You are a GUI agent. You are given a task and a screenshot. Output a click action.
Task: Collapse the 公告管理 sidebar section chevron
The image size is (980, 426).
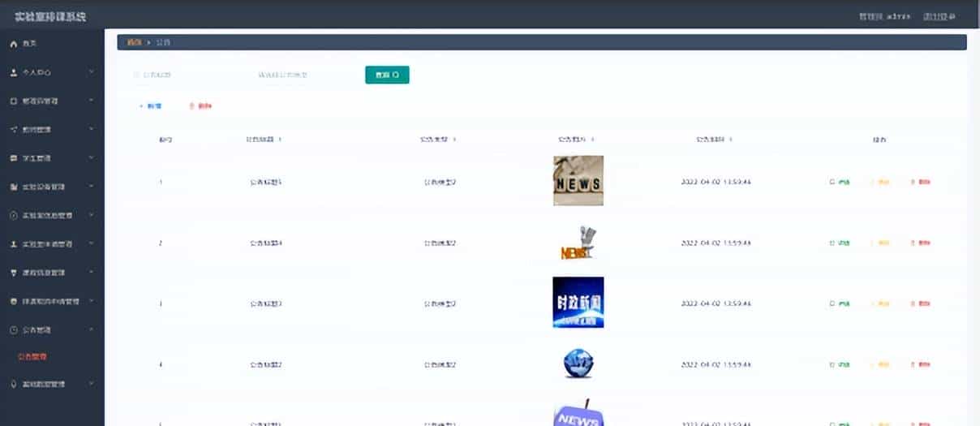pos(92,329)
